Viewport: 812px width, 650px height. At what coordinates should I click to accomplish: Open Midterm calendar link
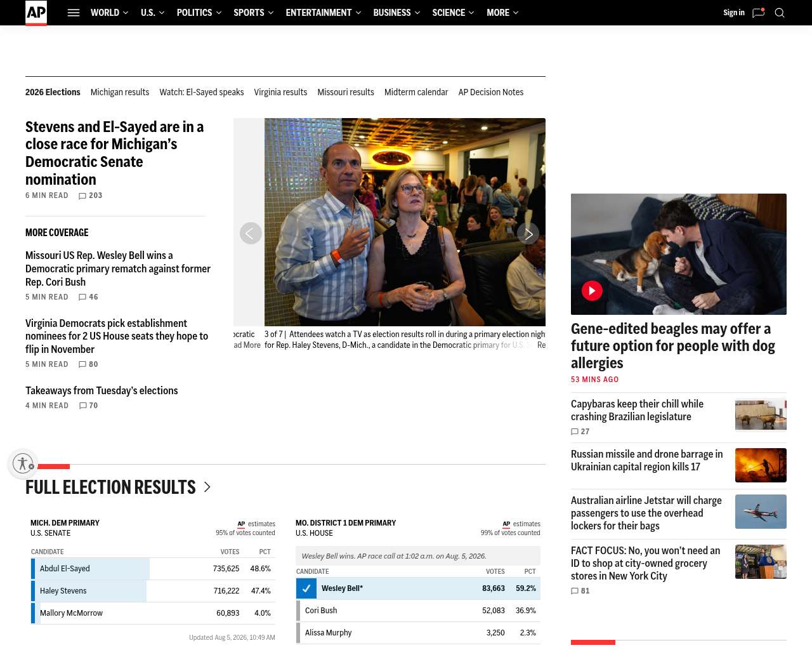tap(416, 92)
